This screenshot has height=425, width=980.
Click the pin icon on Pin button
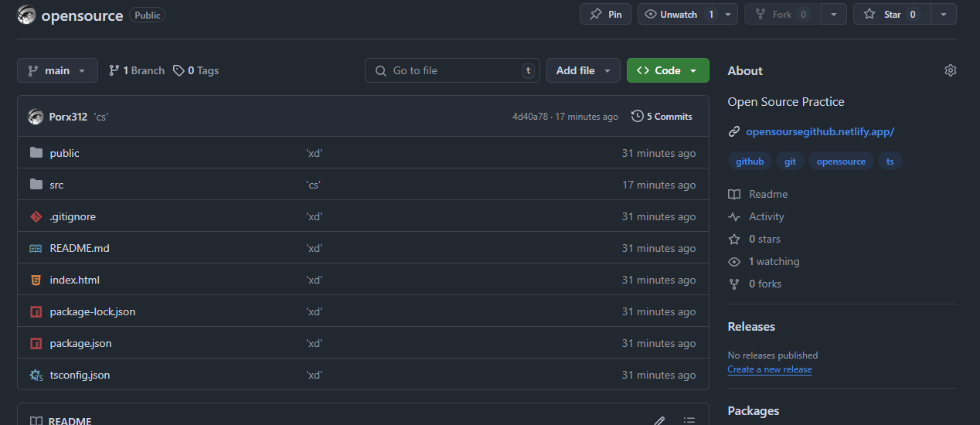596,14
